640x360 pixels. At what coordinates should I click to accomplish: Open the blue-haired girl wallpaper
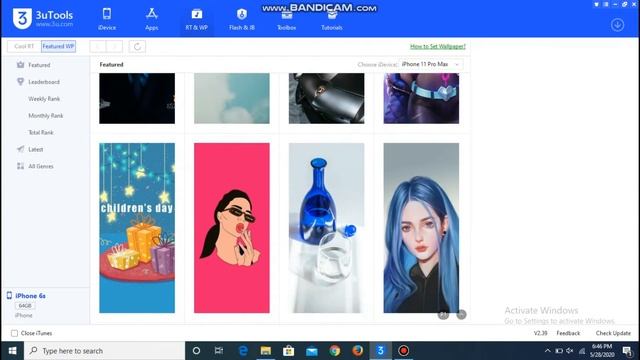pyautogui.click(x=421, y=228)
